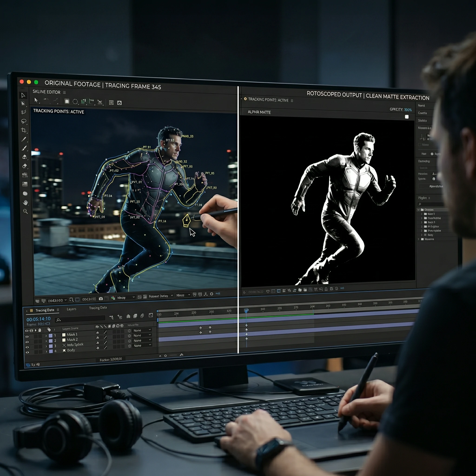Open the None dropdown for Mavk 1
This screenshot has height=476, width=476.
coord(142,330)
